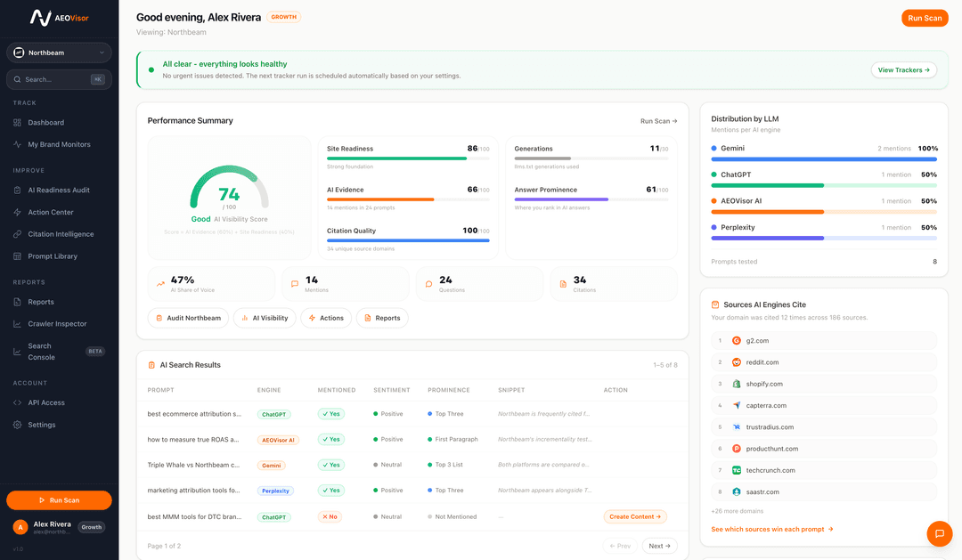The width and height of the screenshot is (962, 560).
Task: Go to Next page of results
Action: 659,546
